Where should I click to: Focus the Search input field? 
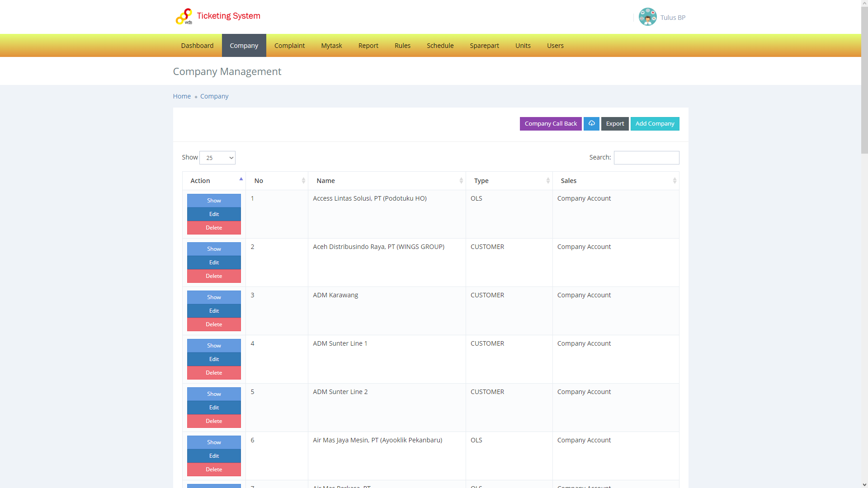click(x=646, y=158)
